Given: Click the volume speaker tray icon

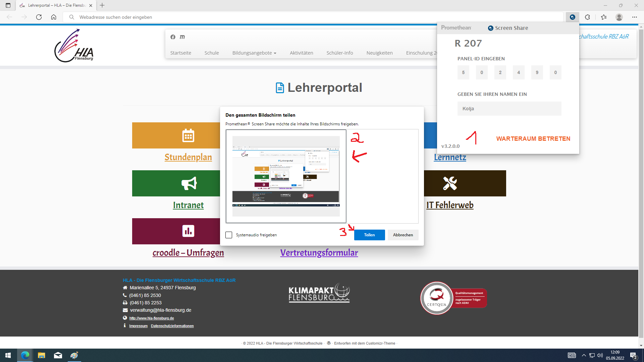Looking at the screenshot, I should click(x=600, y=355).
